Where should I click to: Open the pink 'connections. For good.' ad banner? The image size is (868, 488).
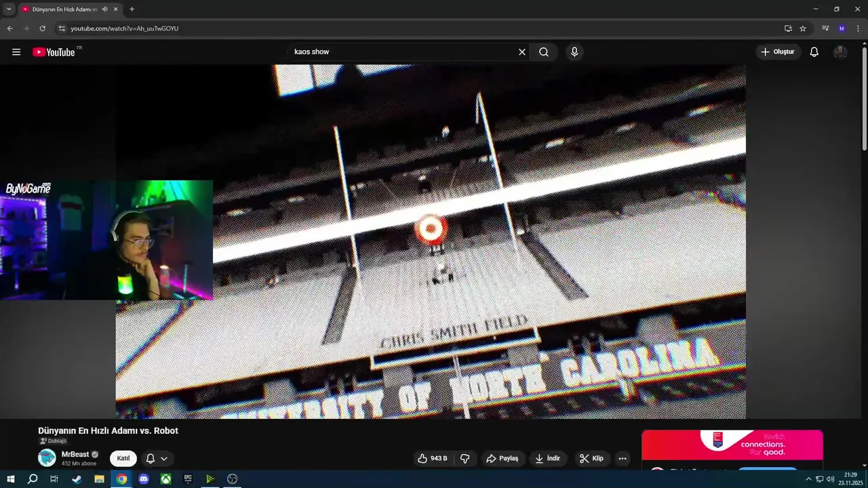(732, 445)
